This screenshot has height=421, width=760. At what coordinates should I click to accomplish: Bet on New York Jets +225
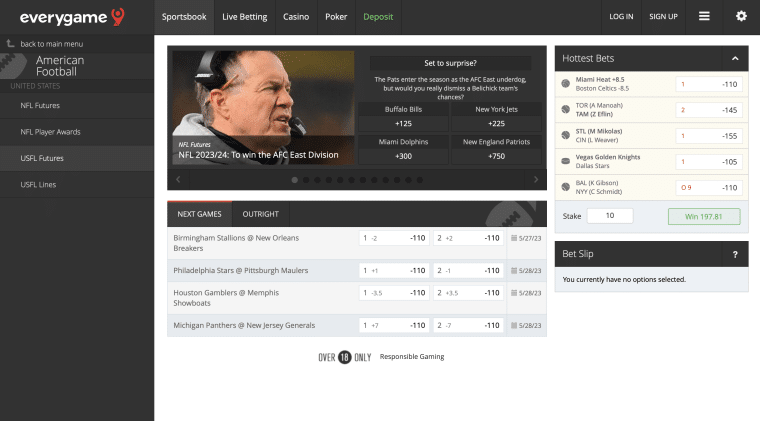point(496,117)
